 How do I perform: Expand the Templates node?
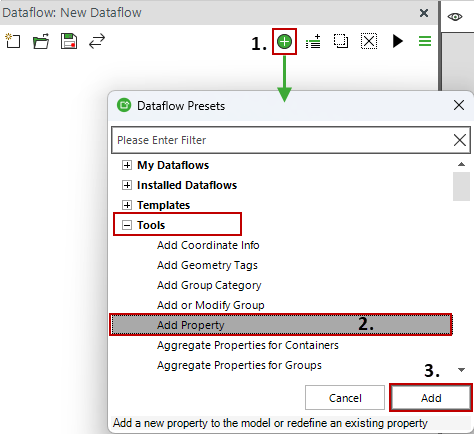coord(127,205)
